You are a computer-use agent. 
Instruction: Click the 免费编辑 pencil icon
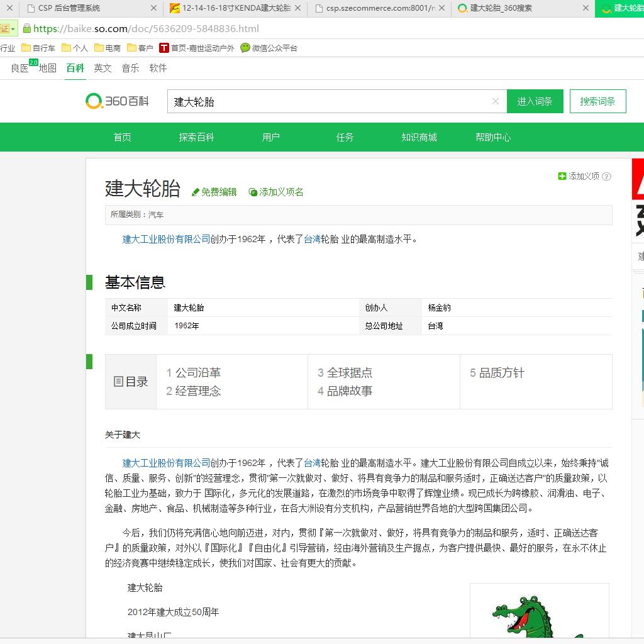(196, 192)
